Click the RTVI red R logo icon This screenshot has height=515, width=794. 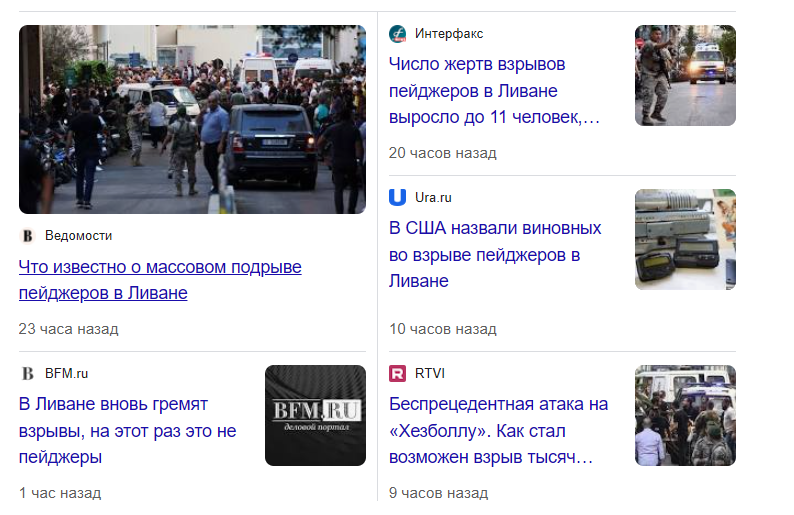398,374
